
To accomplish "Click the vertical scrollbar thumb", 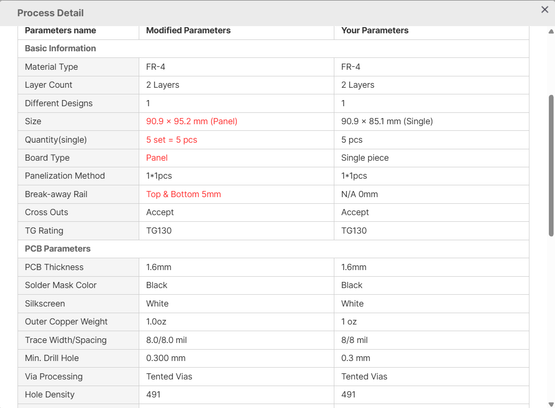I will [x=551, y=165].
